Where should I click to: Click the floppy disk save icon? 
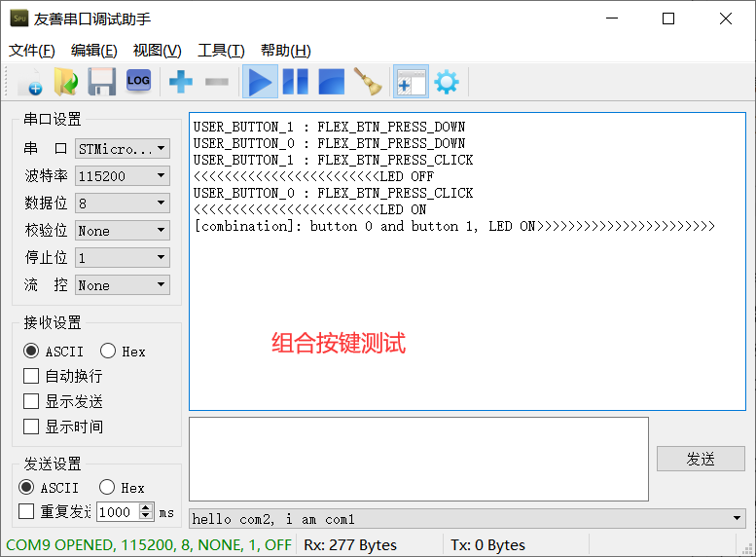pos(102,82)
